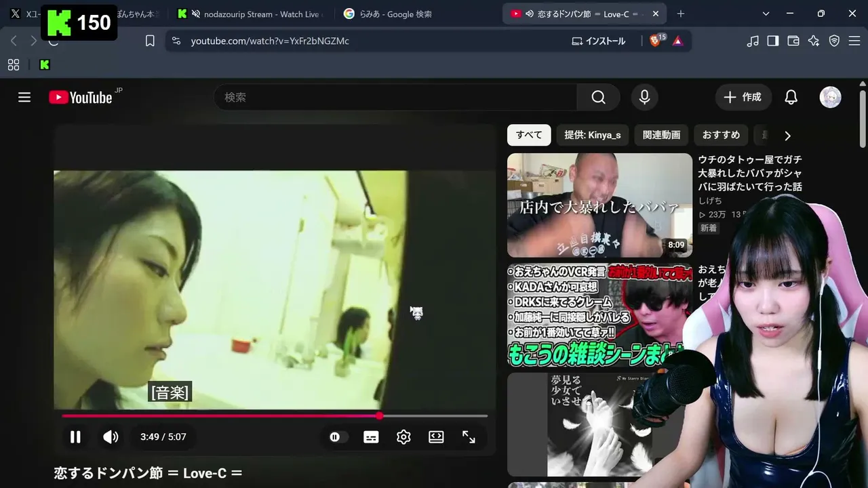Open the apps grid in the bookmarks bar
868x488 pixels.
[14, 65]
